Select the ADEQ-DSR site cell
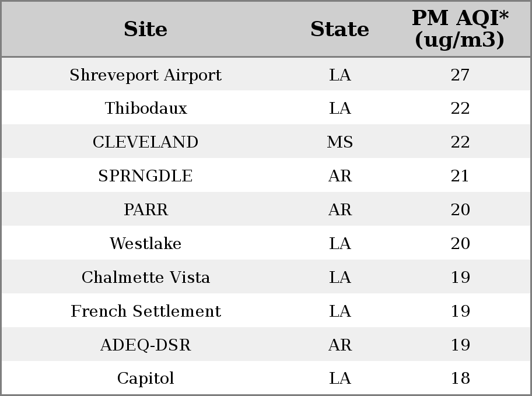 [x=146, y=345]
